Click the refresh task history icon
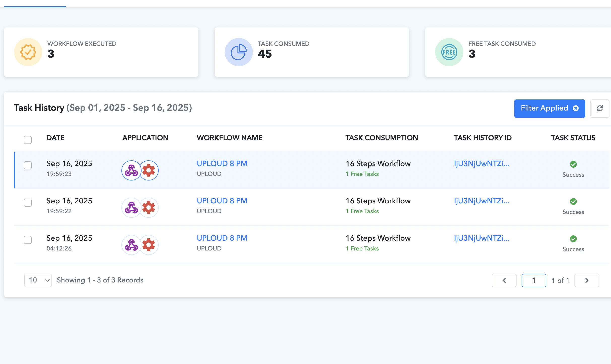The height and width of the screenshot is (364, 611). click(x=600, y=108)
